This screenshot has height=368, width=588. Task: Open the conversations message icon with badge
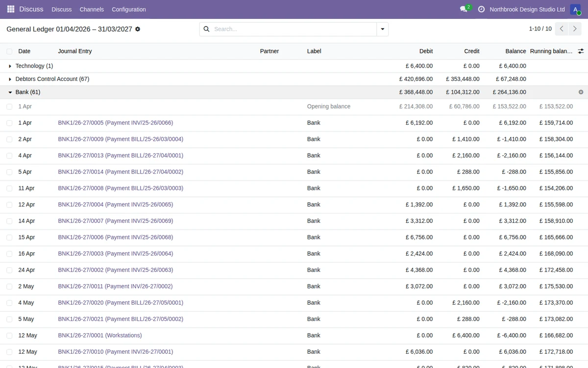pyautogui.click(x=464, y=9)
